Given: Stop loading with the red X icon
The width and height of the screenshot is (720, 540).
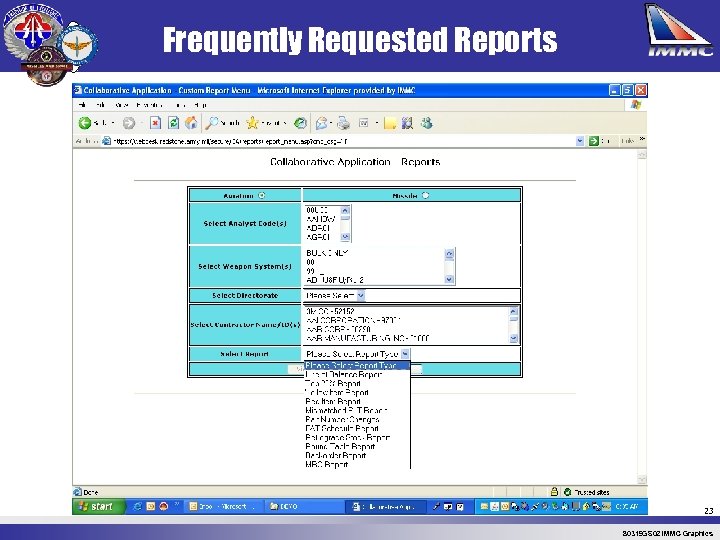Looking at the screenshot, I should [156, 123].
